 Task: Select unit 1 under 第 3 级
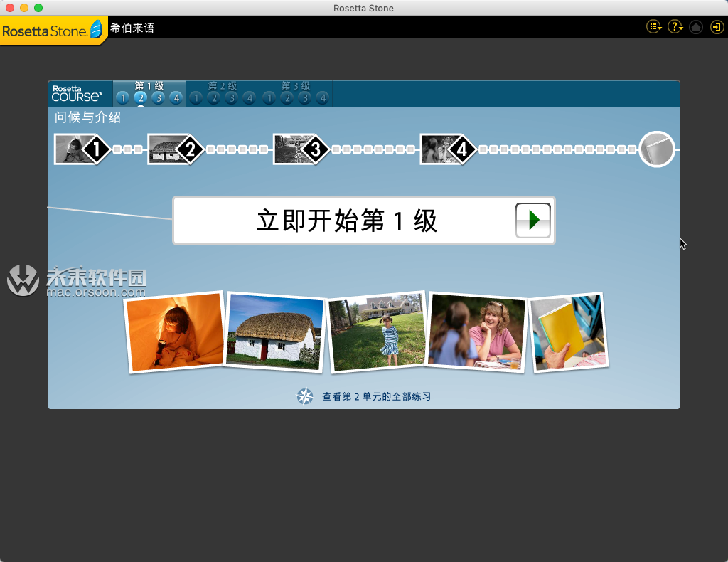(x=269, y=98)
